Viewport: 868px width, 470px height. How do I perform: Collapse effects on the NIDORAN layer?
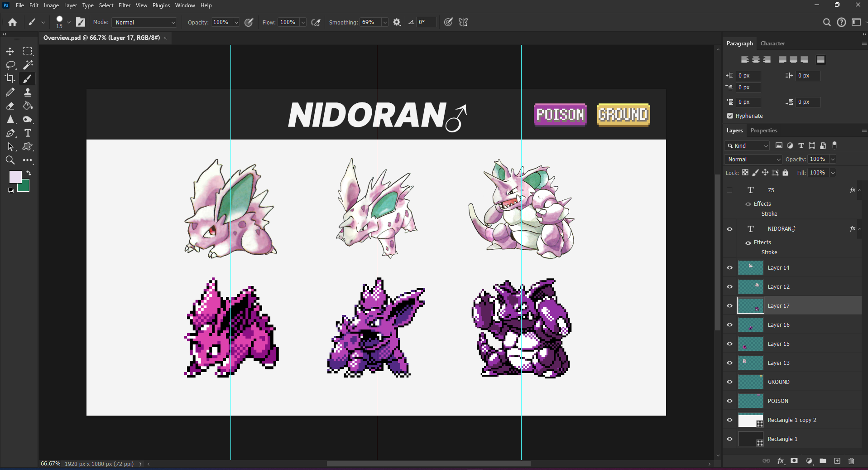tap(859, 229)
